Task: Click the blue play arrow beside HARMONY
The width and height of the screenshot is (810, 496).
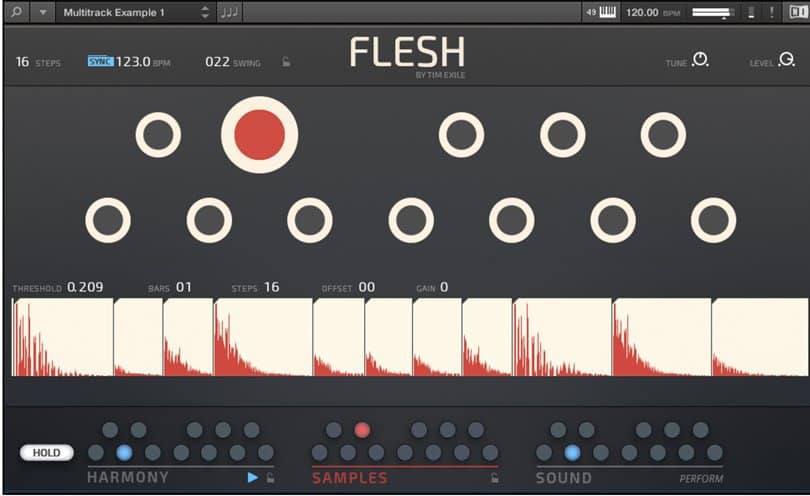Action: 253,478
